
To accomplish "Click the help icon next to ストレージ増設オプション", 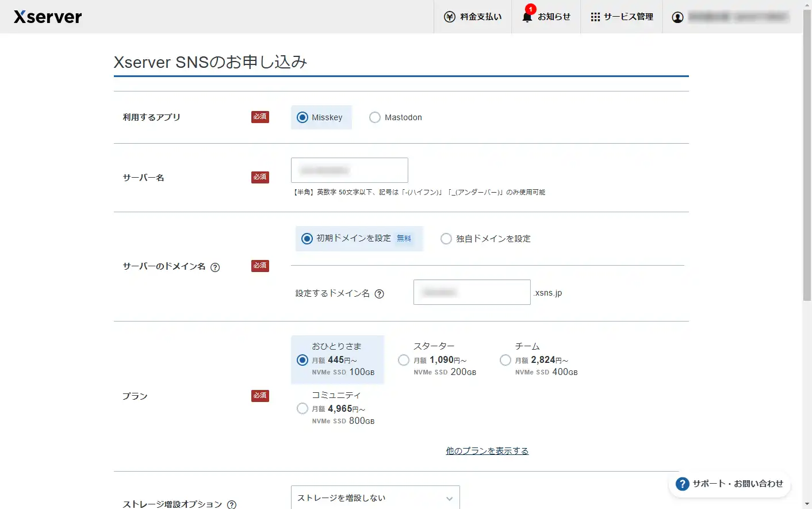I will [x=232, y=504].
